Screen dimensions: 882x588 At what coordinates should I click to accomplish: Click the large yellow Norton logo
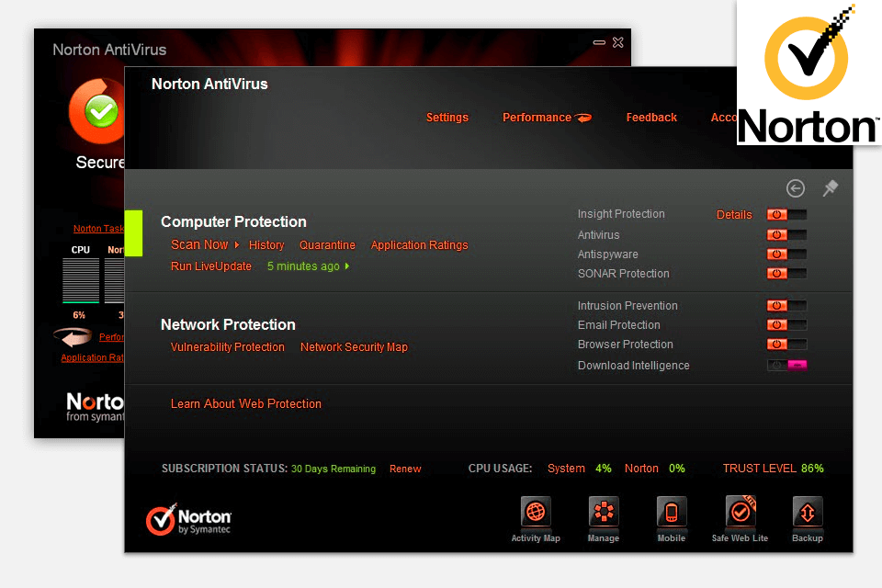pos(808,73)
